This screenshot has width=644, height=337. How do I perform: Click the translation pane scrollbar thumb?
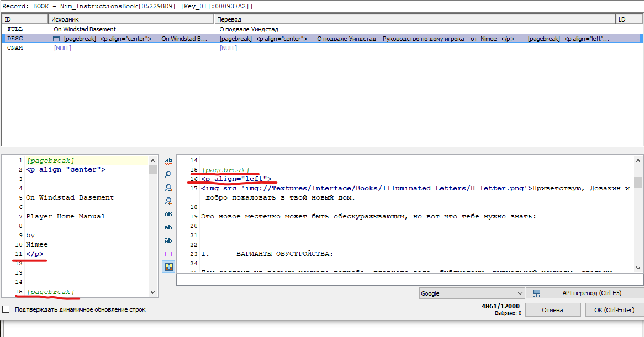coord(638,181)
